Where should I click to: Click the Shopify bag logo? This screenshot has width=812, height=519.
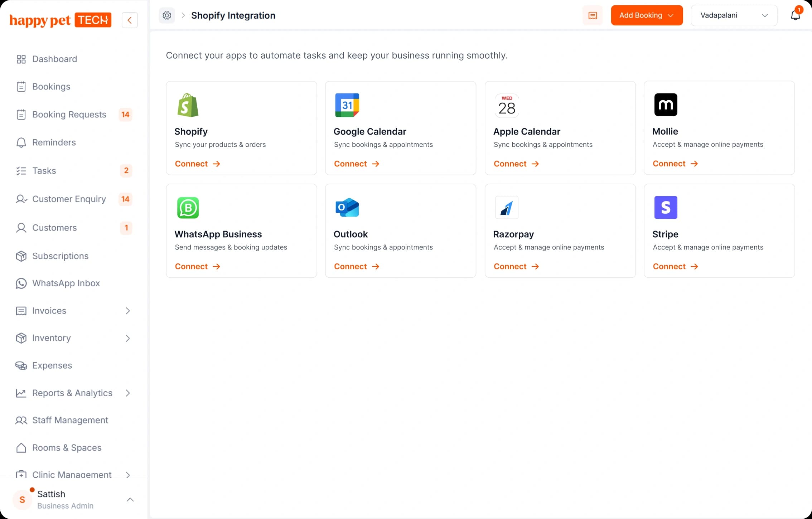click(x=188, y=105)
